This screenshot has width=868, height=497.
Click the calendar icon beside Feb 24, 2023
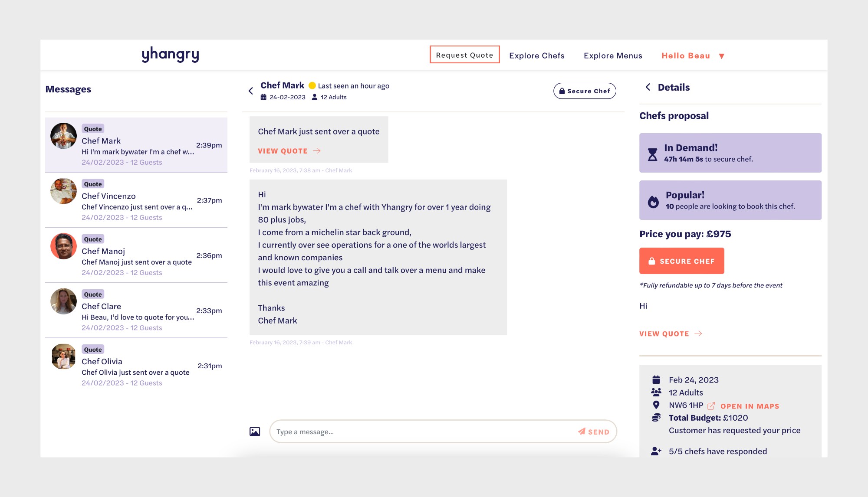(656, 380)
